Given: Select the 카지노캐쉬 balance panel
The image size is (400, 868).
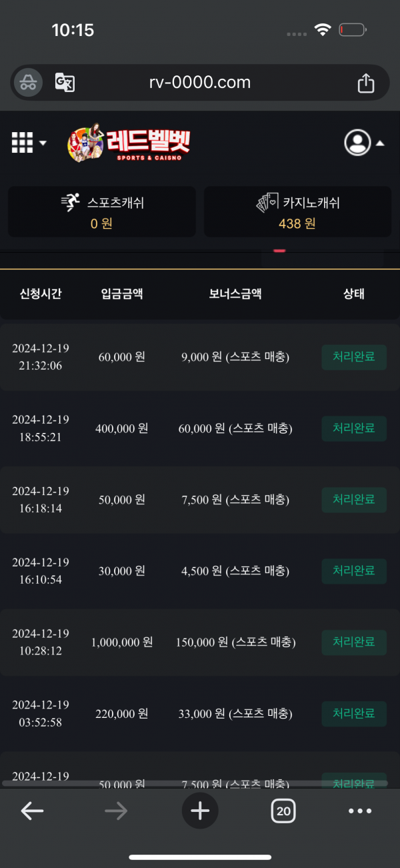Looking at the screenshot, I should 297,211.
